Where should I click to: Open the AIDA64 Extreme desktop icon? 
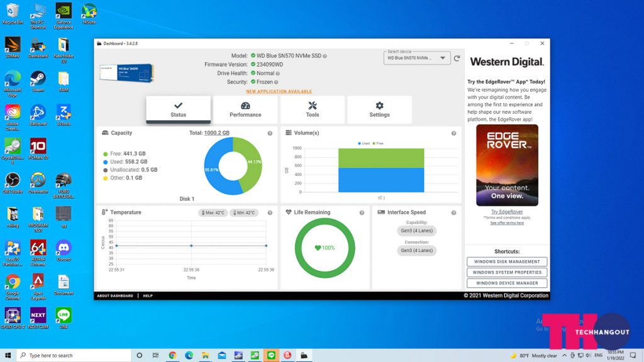38,253
